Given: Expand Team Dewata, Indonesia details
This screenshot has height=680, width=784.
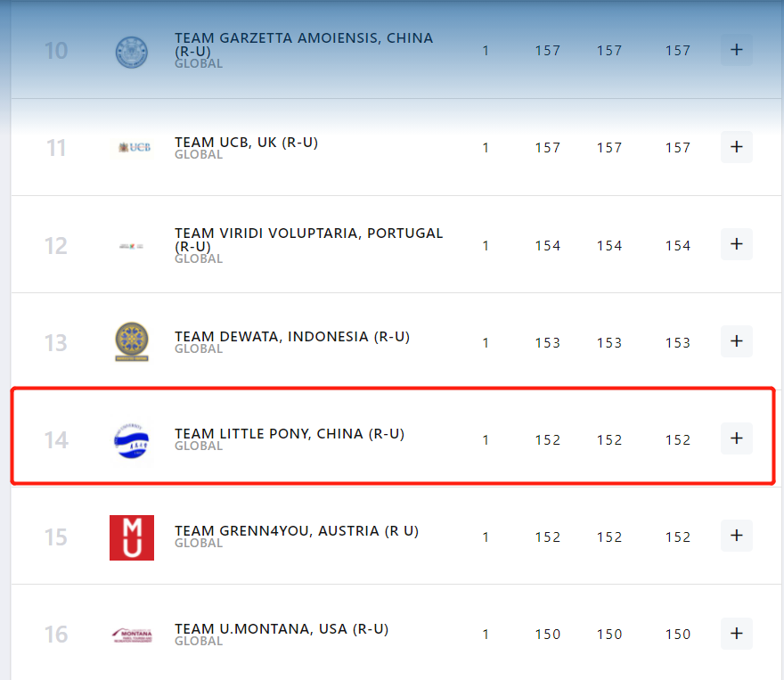Looking at the screenshot, I should tap(736, 341).
